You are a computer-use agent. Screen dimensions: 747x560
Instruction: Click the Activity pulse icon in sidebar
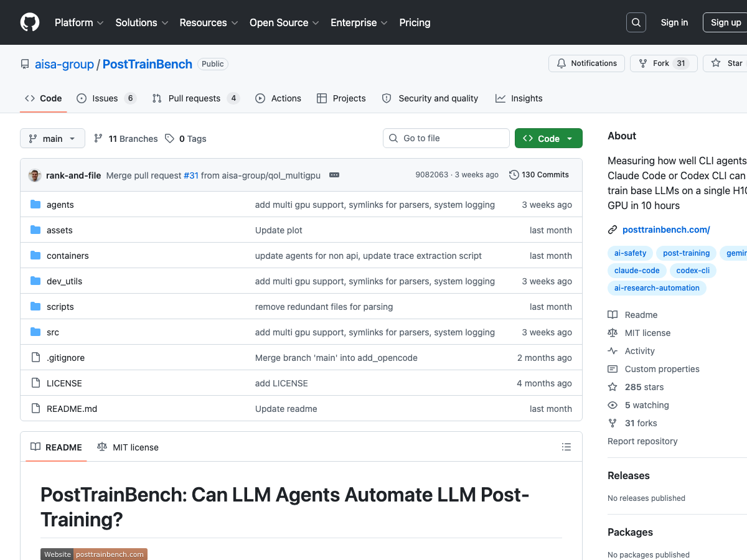[613, 351]
